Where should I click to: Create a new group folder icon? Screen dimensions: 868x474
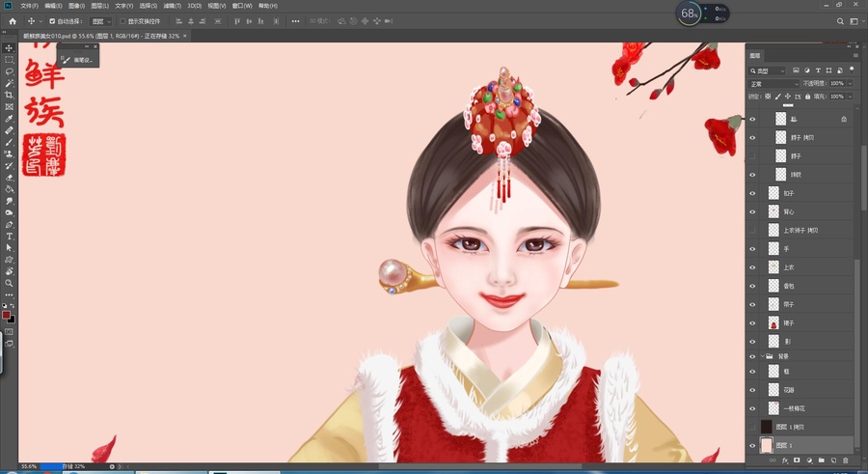[x=822, y=460]
